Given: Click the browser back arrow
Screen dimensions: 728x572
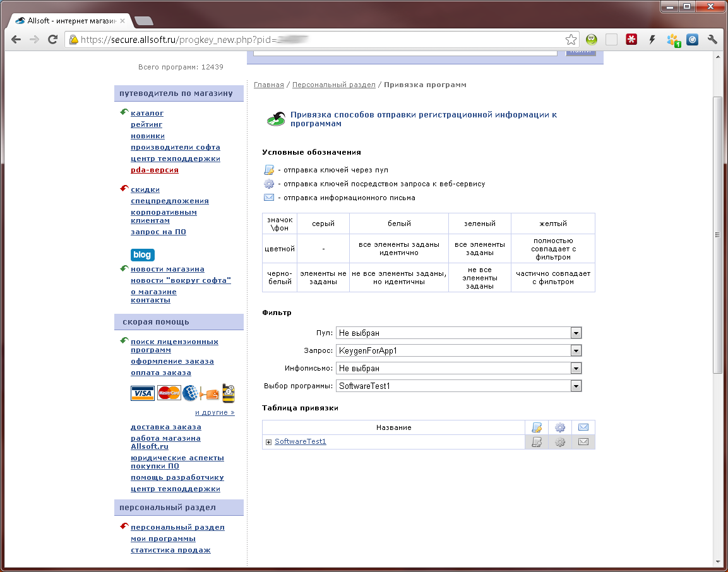Looking at the screenshot, I should pos(16,40).
